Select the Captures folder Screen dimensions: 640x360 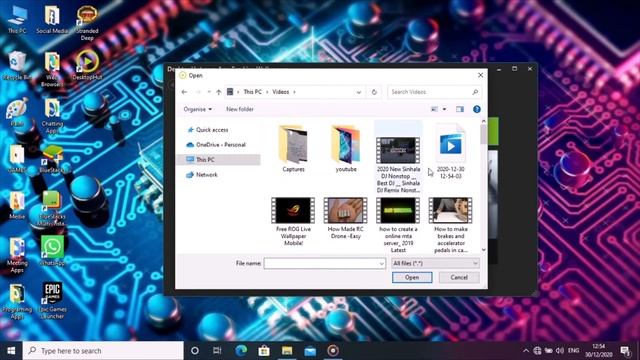coord(293,149)
